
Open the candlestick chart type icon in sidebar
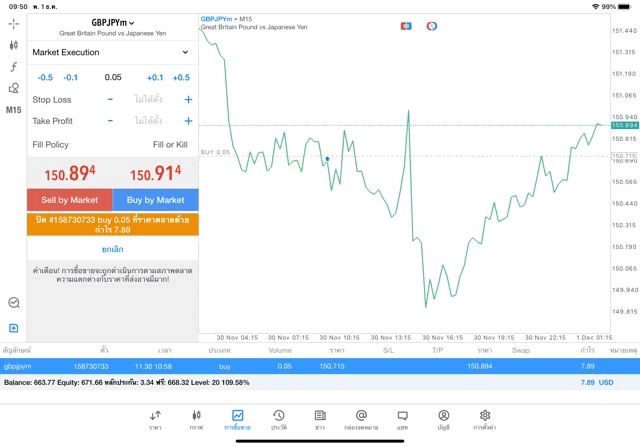coord(13,45)
